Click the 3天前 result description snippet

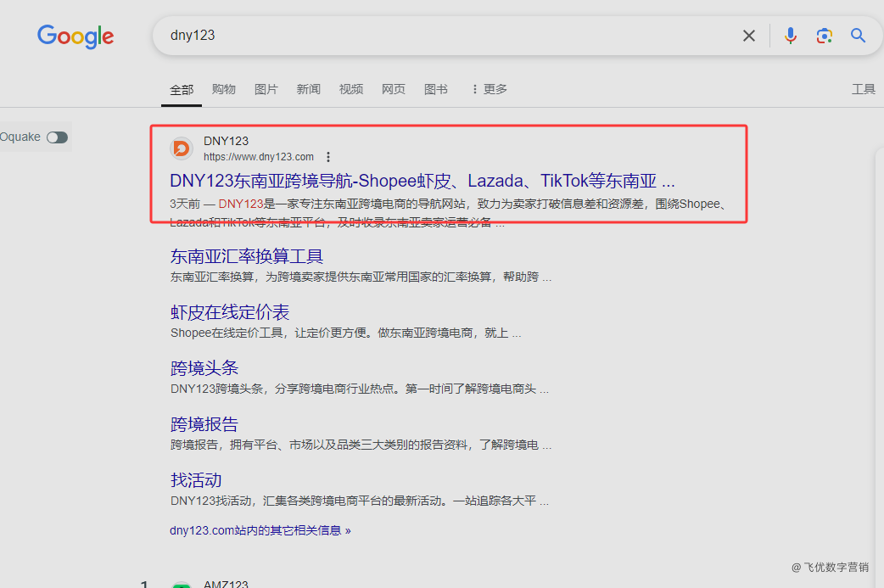click(x=448, y=213)
